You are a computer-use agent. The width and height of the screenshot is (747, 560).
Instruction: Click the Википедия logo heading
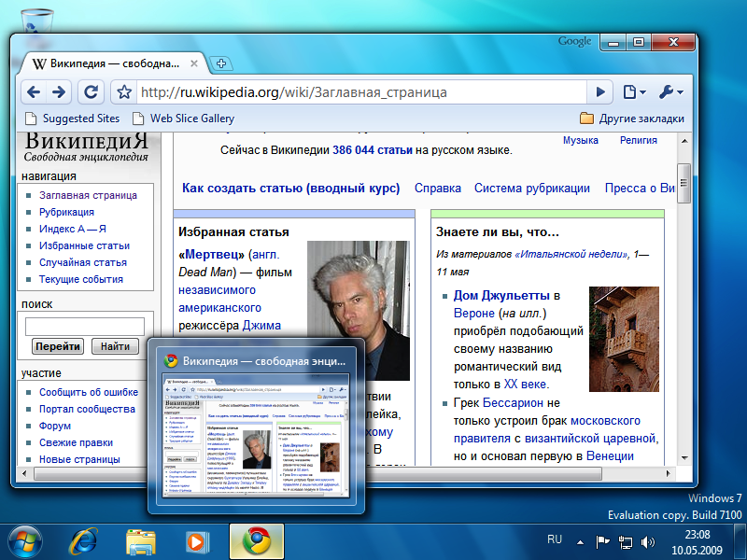86,142
